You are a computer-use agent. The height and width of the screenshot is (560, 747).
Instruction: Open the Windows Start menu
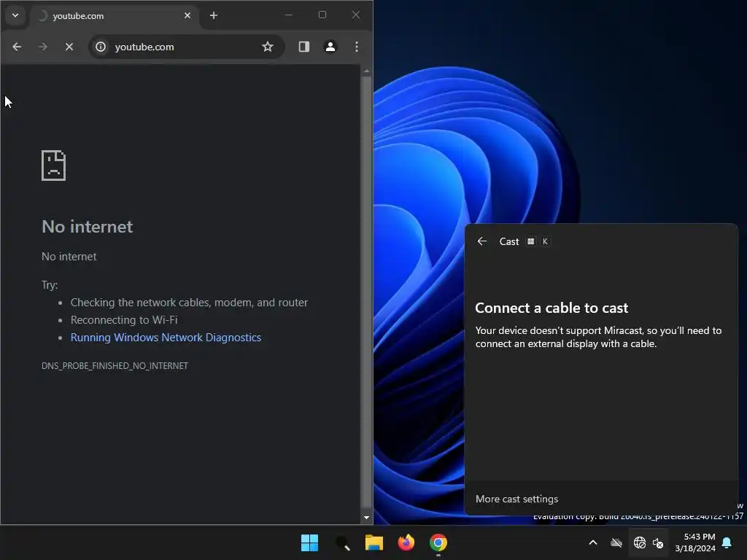pyautogui.click(x=309, y=542)
